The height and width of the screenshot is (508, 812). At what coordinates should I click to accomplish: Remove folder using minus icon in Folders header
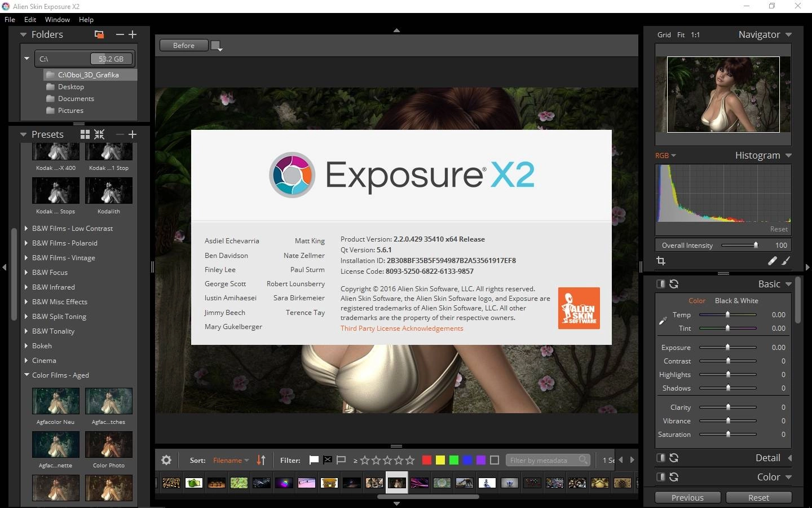[120, 34]
